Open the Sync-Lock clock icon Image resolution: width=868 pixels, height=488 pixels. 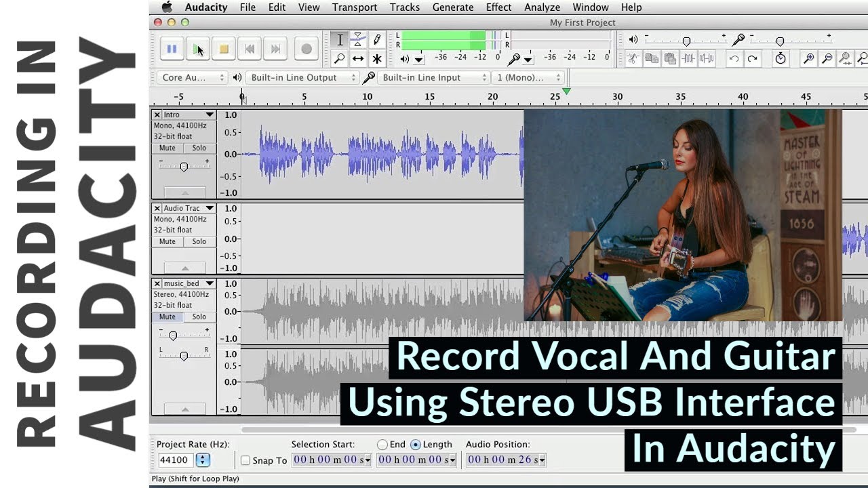pyautogui.click(x=781, y=59)
